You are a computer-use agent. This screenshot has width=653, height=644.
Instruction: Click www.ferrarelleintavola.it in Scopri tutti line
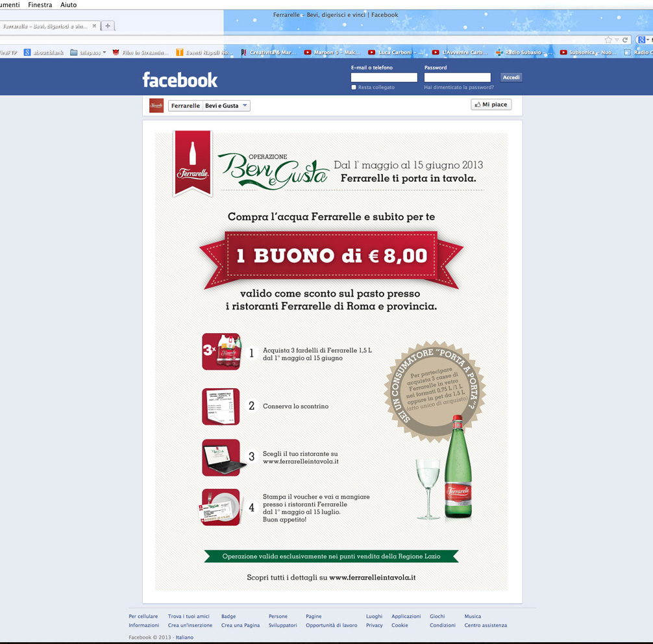373,578
